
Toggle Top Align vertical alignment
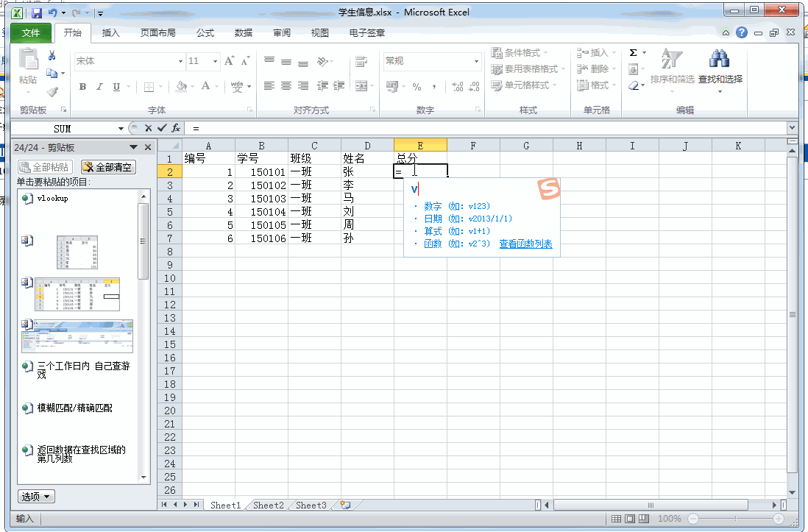269,61
